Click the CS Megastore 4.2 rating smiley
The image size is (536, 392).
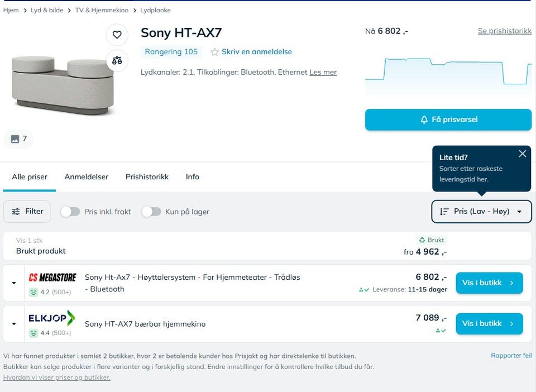(x=33, y=292)
